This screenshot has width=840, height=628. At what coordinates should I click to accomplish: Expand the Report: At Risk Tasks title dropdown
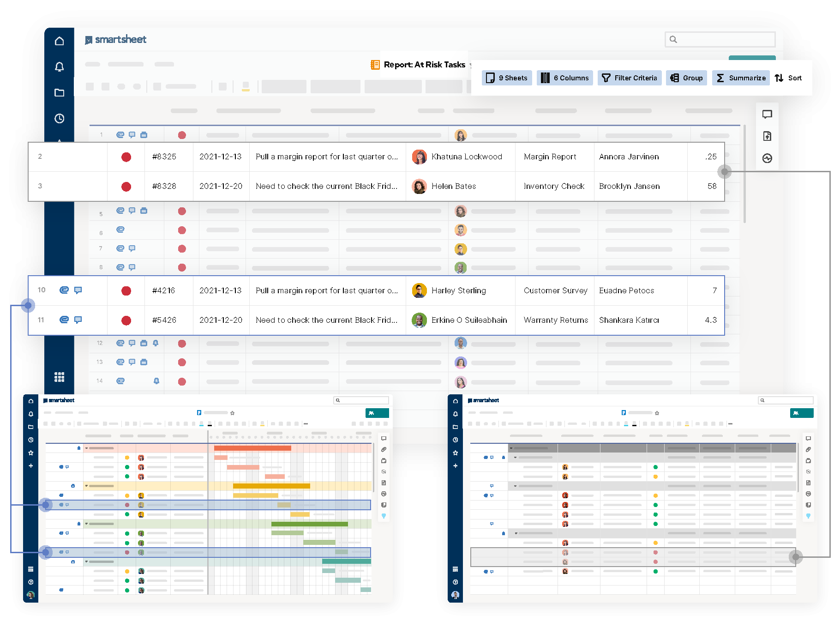(x=471, y=65)
